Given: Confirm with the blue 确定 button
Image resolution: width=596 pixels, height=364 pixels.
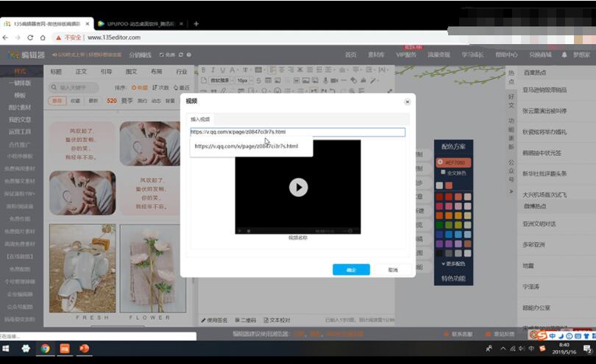Looking at the screenshot, I should click(x=351, y=270).
